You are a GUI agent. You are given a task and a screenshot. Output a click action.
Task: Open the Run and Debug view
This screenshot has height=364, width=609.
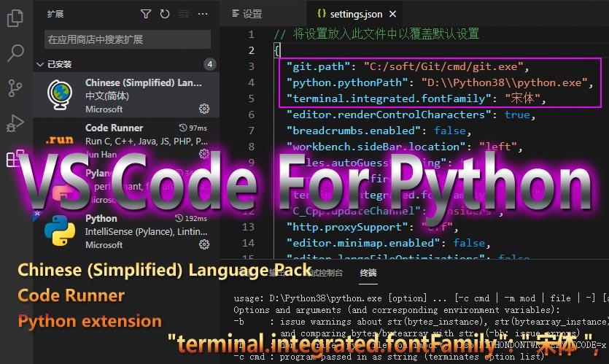point(15,123)
